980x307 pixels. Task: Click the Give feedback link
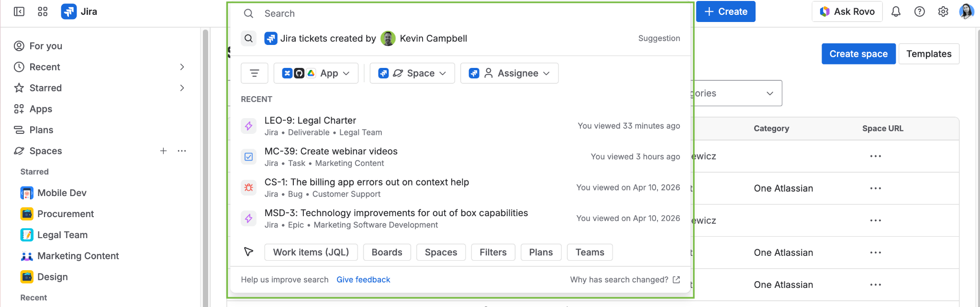[363, 280]
